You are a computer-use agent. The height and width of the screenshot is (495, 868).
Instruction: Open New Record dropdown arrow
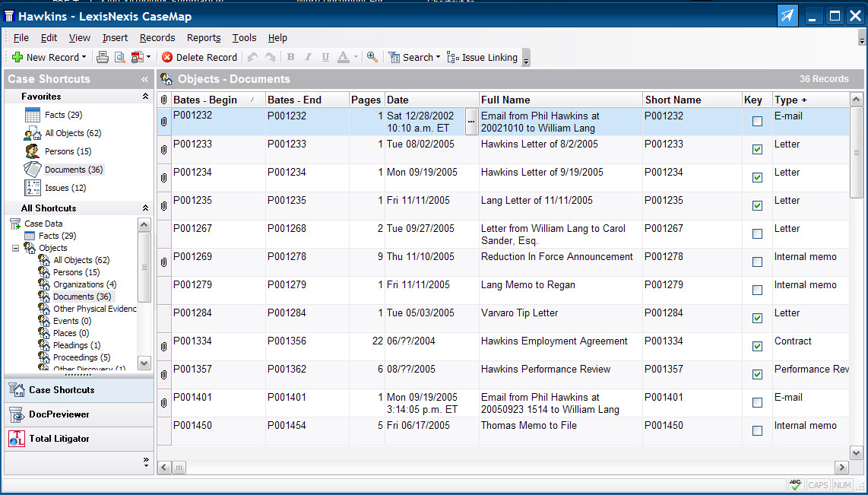coord(84,57)
